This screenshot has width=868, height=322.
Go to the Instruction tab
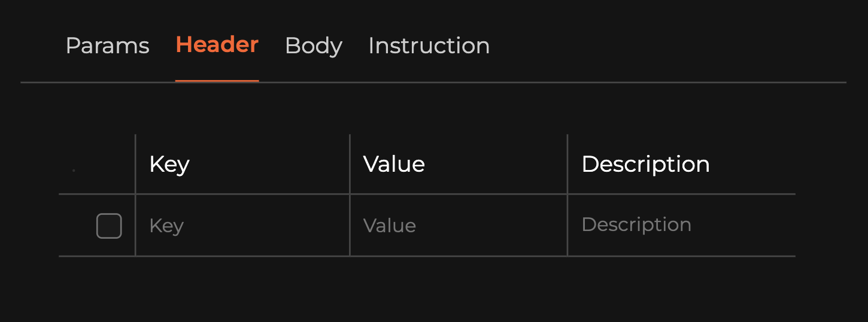429,46
